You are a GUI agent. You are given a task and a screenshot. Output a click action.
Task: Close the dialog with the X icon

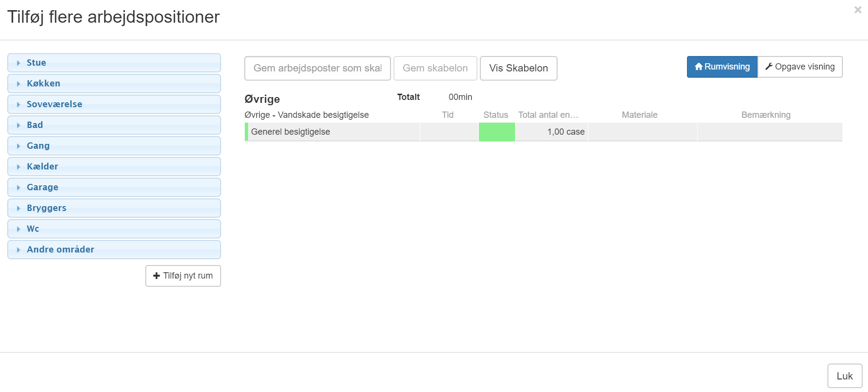[857, 10]
